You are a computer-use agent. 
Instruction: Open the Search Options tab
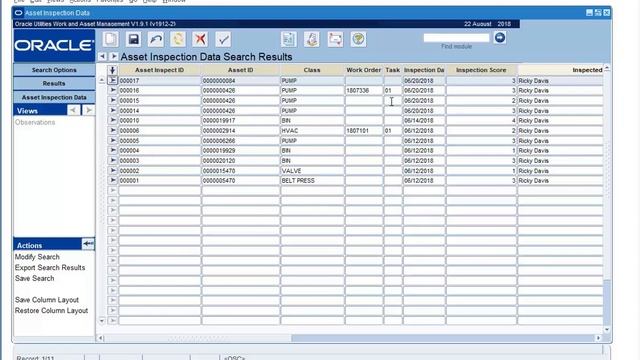click(x=54, y=70)
